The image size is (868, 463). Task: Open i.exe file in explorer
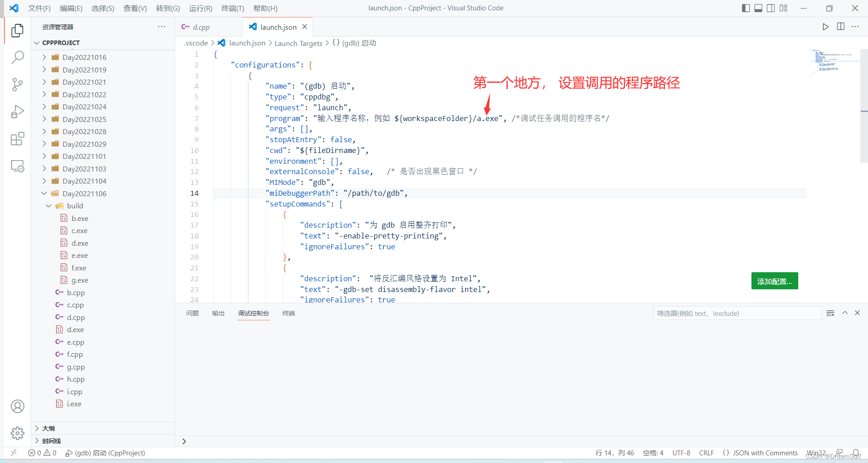(74, 404)
